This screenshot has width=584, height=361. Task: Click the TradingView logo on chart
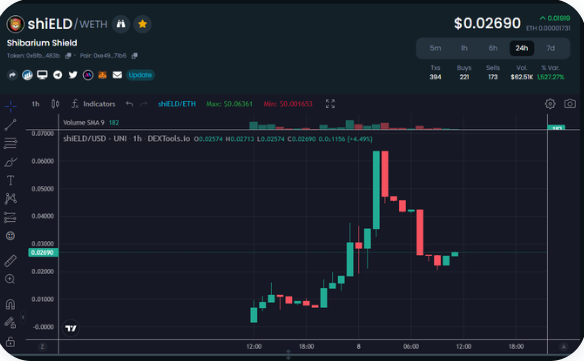pos(71,328)
